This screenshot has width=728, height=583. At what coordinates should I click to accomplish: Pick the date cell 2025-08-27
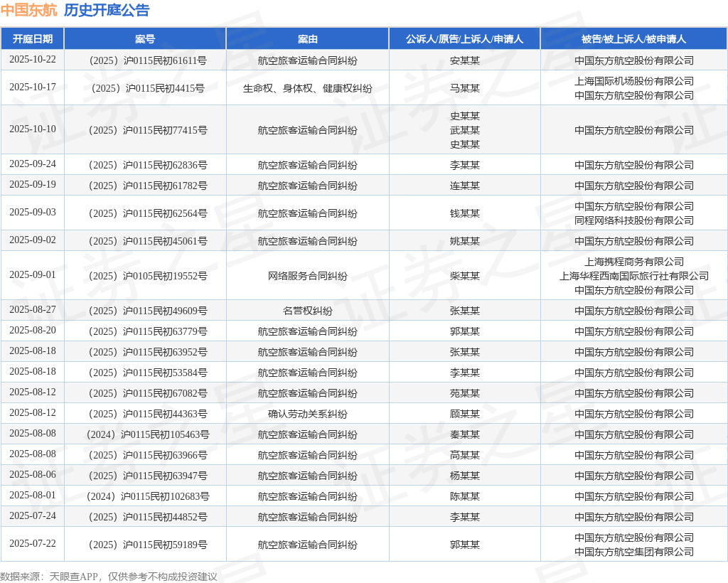click(x=33, y=309)
